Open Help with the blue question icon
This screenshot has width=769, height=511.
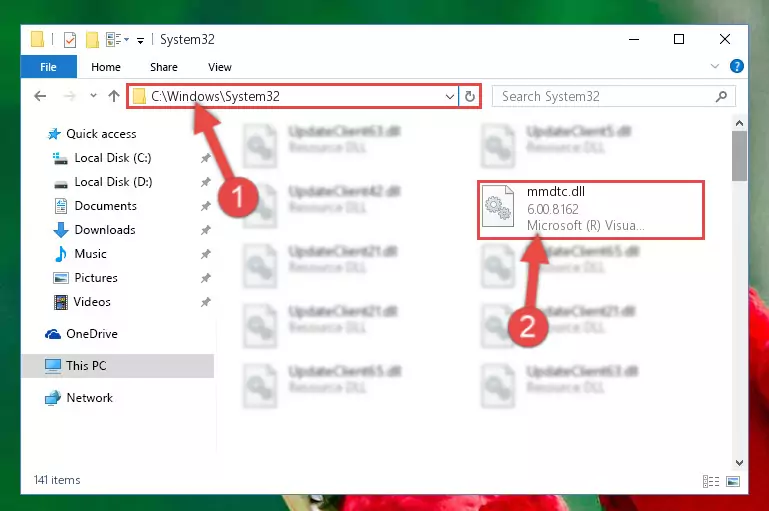(x=736, y=66)
